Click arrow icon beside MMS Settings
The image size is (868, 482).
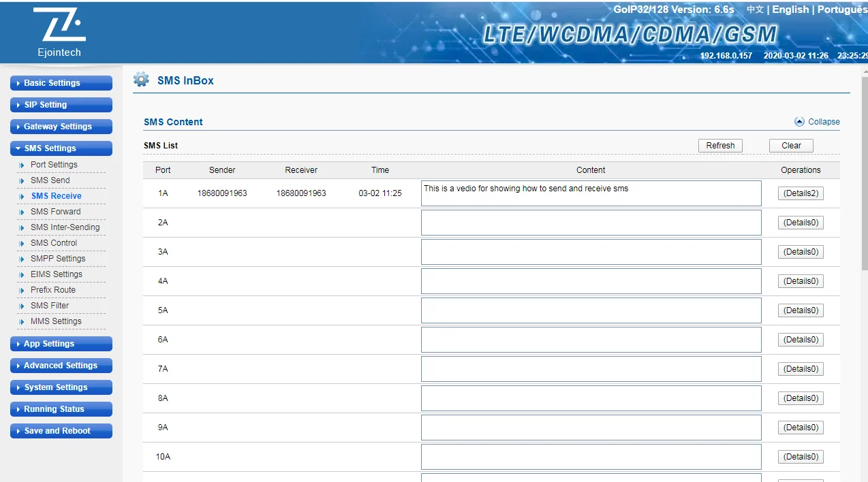22,322
